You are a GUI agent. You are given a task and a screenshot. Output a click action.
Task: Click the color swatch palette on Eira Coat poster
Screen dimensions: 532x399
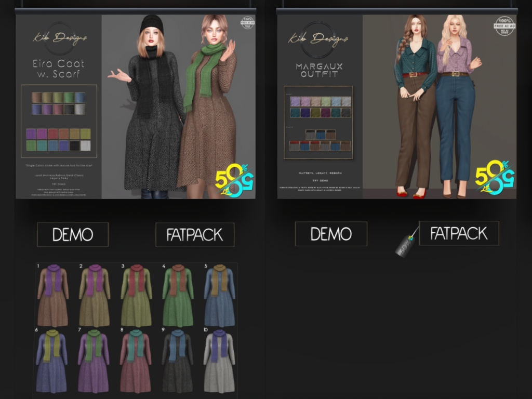[x=59, y=121]
